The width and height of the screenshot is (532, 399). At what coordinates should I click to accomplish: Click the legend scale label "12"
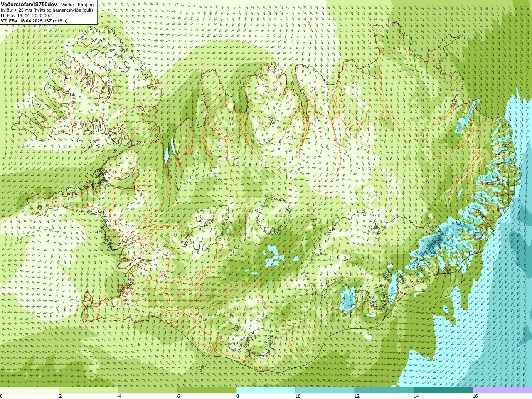pos(357,396)
